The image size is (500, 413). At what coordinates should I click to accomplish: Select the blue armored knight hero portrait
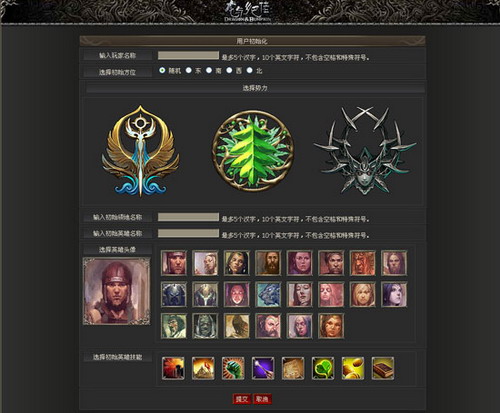pos(174,295)
